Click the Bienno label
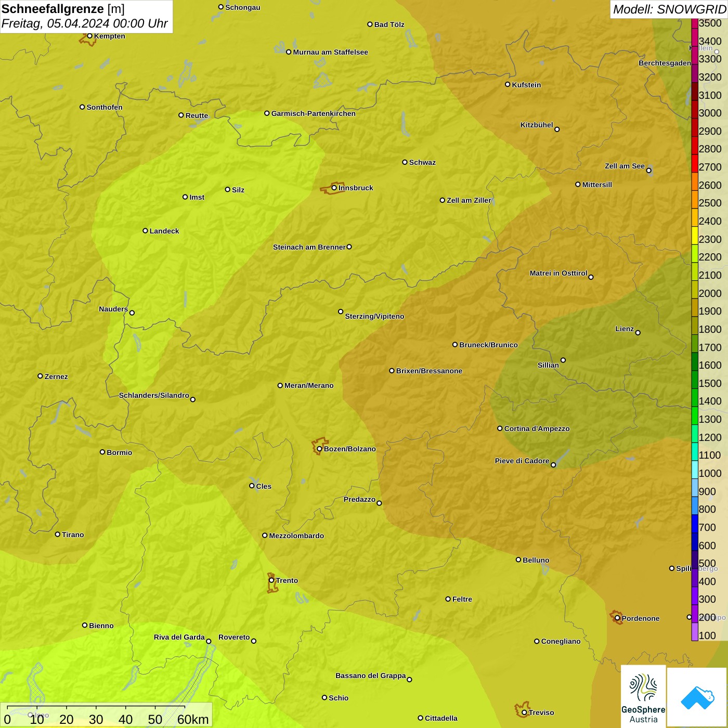The width and height of the screenshot is (728, 728). tap(101, 626)
